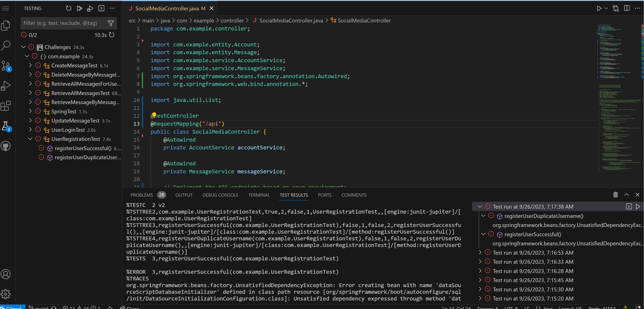Collapse the UserRegistrationTest node
This screenshot has width=644, height=309.
pyautogui.click(x=30, y=139)
